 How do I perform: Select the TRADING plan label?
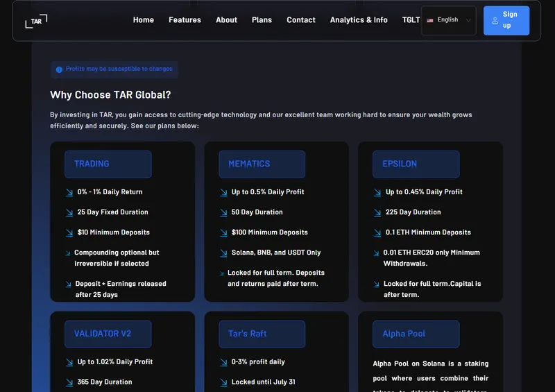click(108, 164)
